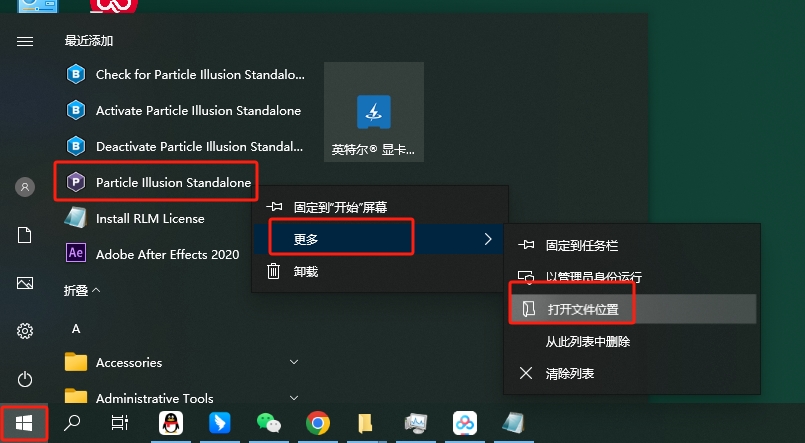Open Task View on taskbar
The image size is (805, 443).
pos(120,423)
